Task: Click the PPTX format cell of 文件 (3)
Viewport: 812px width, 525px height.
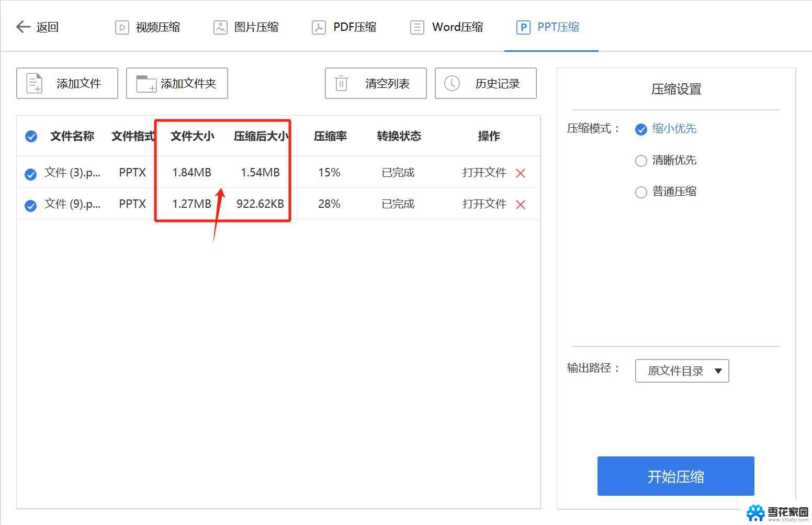Action: pos(132,172)
